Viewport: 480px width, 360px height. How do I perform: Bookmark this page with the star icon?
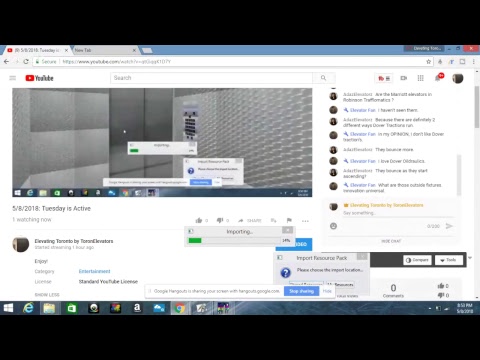(429, 61)
